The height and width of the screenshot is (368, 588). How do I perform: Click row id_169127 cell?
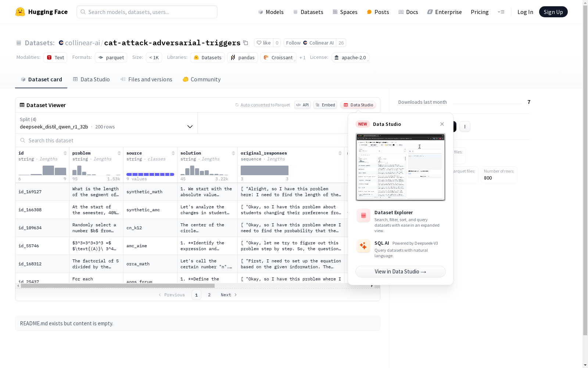point(42,192)
